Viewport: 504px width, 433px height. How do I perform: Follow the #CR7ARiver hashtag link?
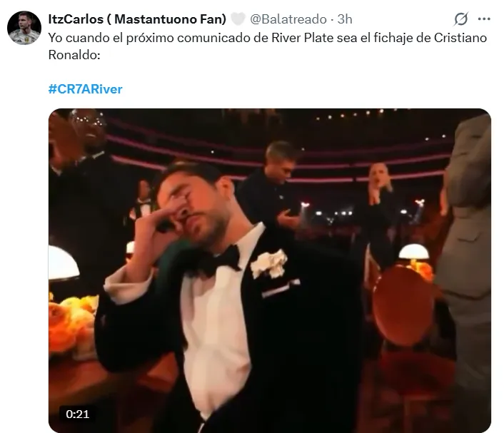coord(85,89)
